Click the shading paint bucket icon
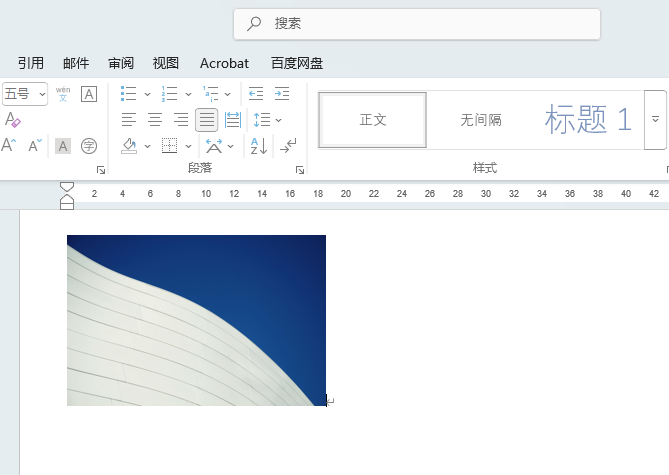The width and height of the screenshot is (669, 475). tap(129, 146)
